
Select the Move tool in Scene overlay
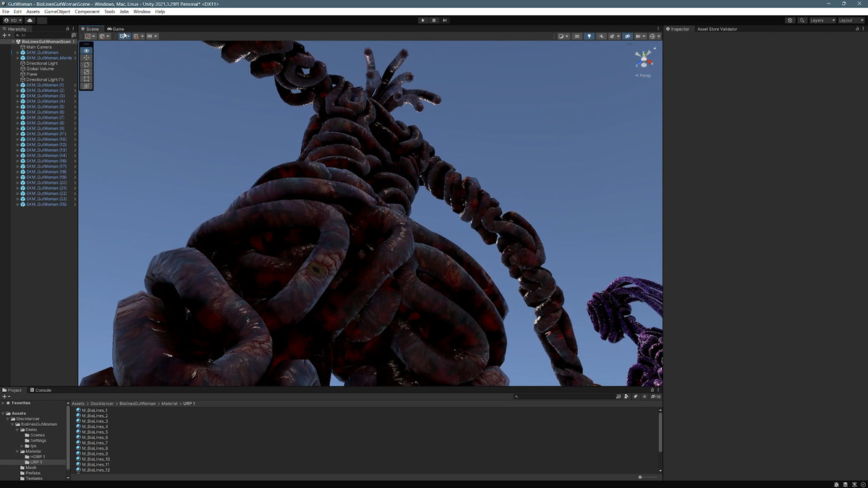tap(87, 58)
